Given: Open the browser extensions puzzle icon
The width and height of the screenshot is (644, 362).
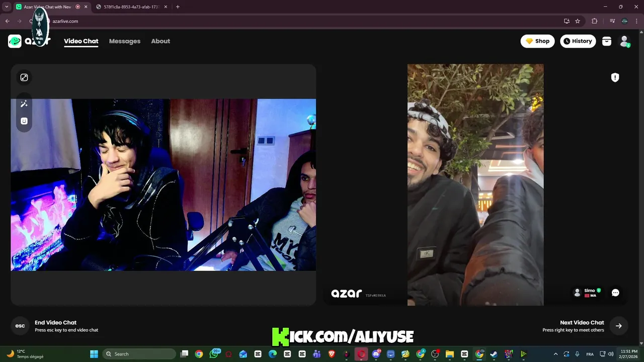Looking at the screenshot, I should [594, 21].
